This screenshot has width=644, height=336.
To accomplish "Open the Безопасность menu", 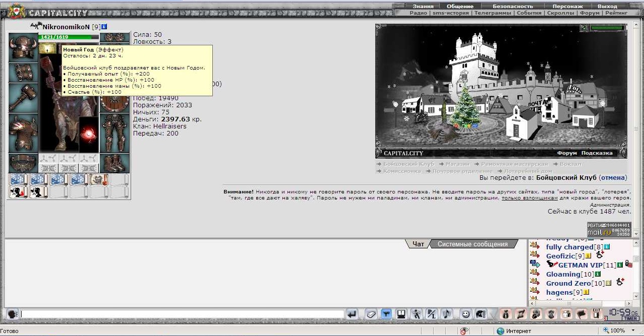I will (512, 6).
